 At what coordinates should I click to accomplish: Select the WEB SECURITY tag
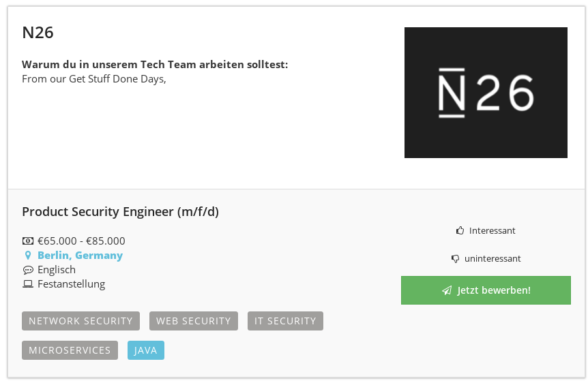(194, 321)
